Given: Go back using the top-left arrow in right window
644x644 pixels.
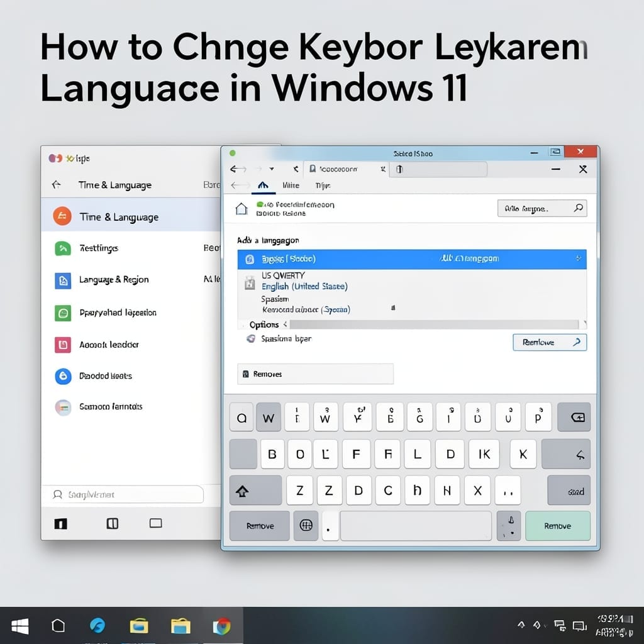Looking at the screenshot, I should point(237,169).
